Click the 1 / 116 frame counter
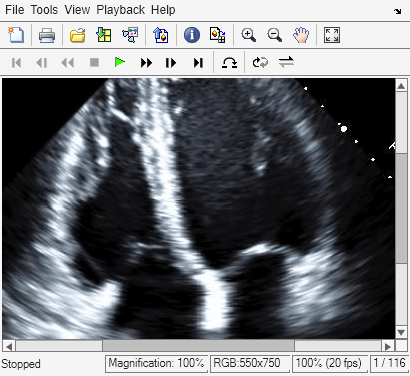The height and width of the screenshot is (376, 410). tap(389, 363)
